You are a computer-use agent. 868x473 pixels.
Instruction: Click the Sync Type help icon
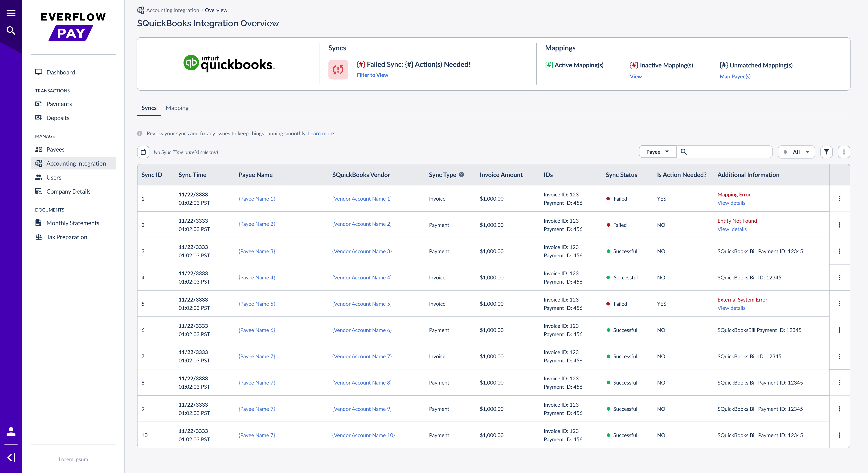tap(462, 174)
